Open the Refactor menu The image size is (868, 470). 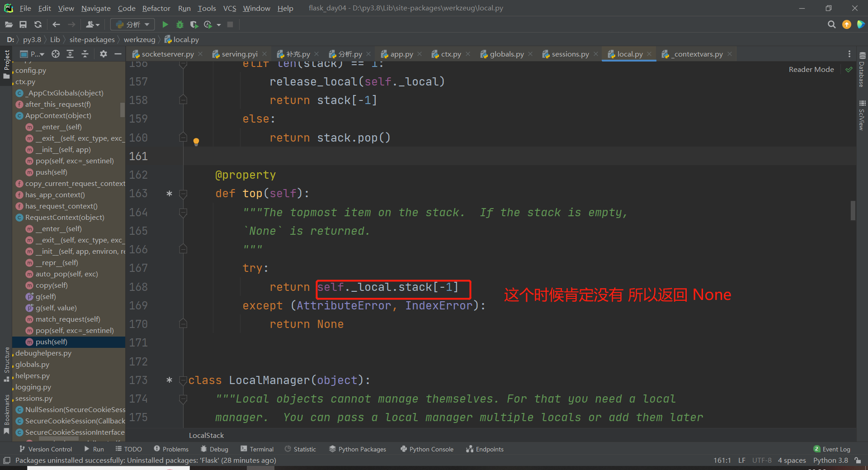[156, 8]
